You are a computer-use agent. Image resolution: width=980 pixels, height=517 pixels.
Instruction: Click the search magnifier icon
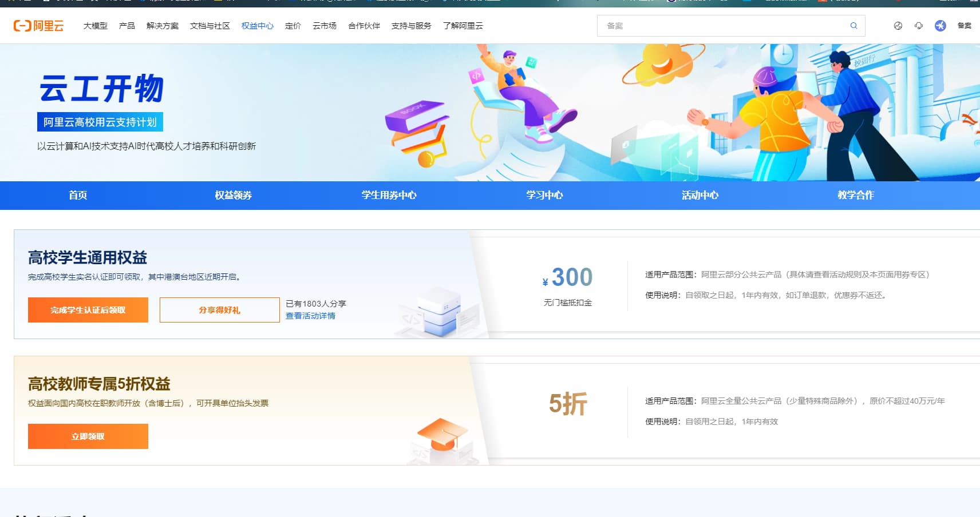(x=853, y=26)
